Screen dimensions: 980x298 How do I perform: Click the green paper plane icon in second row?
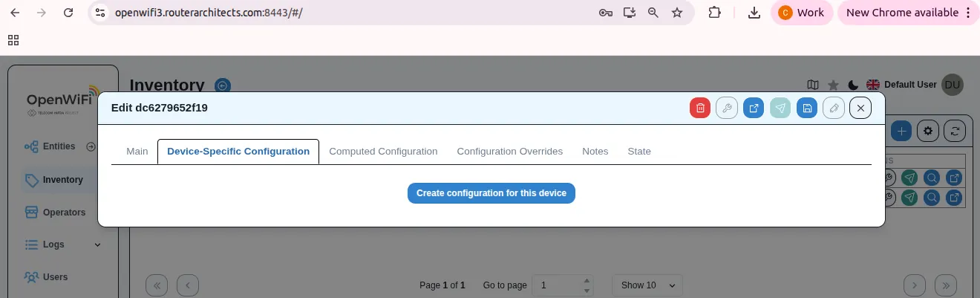point(909,198)
